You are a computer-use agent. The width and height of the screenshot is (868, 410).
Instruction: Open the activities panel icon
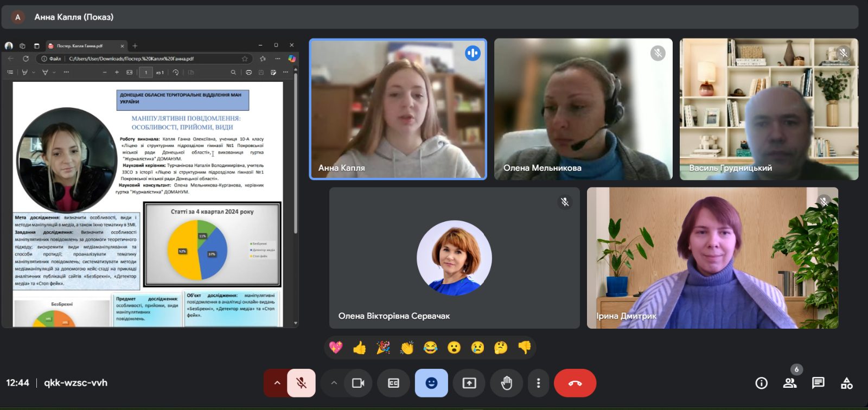[846, 383]
